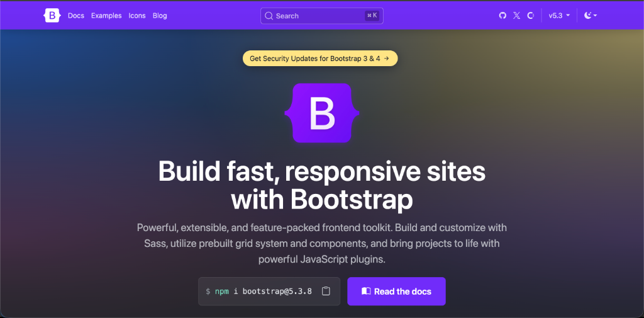Image resolution: width=644 pixels, height=318 pixels.
Task: Click the Bootstrap logo in navbar
Action: 52,16
